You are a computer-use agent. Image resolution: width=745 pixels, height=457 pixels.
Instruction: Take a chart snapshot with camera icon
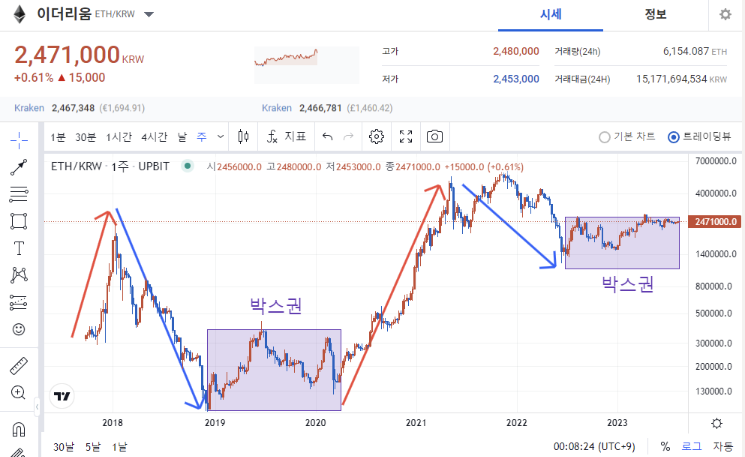tap(435, 137)
